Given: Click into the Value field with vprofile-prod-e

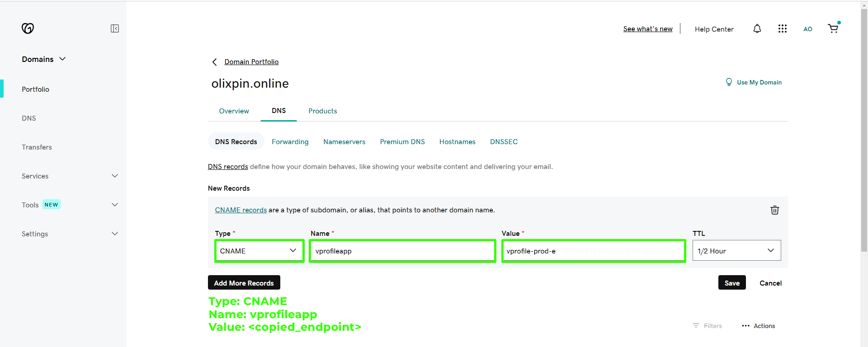Looking at the screenshot, I should pos(594,251).
